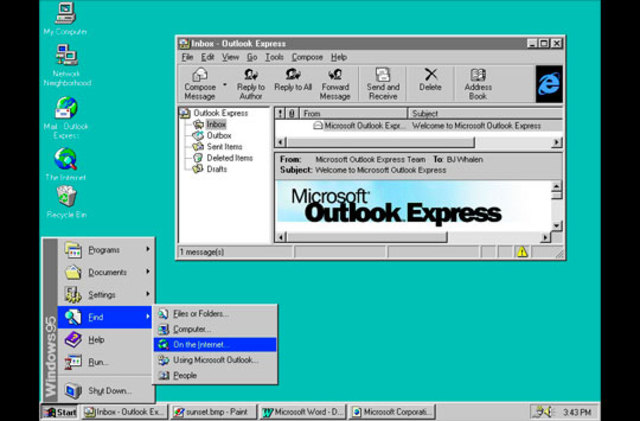Click Forward Message icon
This screenshot has width=640, height=421.
(335, 84)
